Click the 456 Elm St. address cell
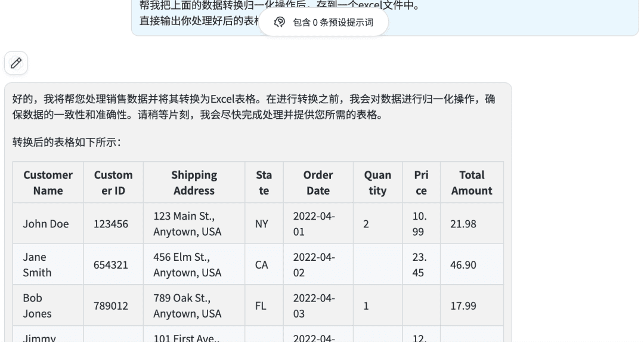 click(194, 265)
